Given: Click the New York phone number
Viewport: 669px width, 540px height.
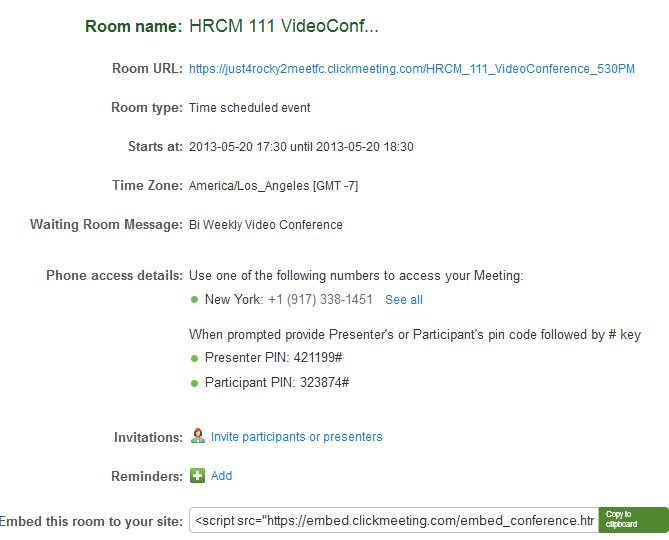Looking at the screenshot, I should 320,299.
